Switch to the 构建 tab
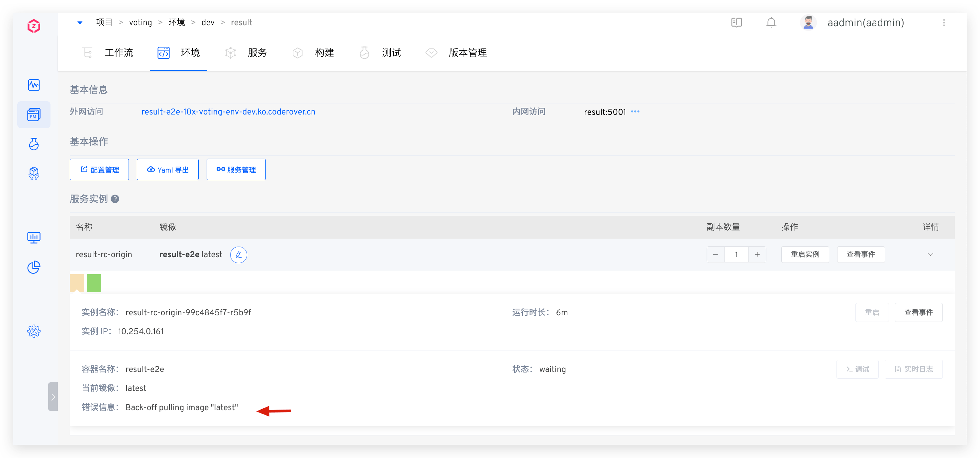Image resolution: width=980 pixels, height=458 pixels. click(x=325, y=53)
